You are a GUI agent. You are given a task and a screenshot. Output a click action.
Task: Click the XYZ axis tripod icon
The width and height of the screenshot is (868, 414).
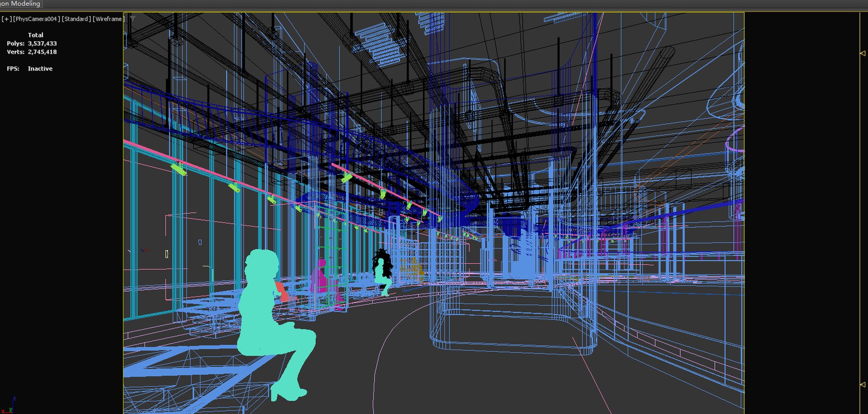click(8, 405)
